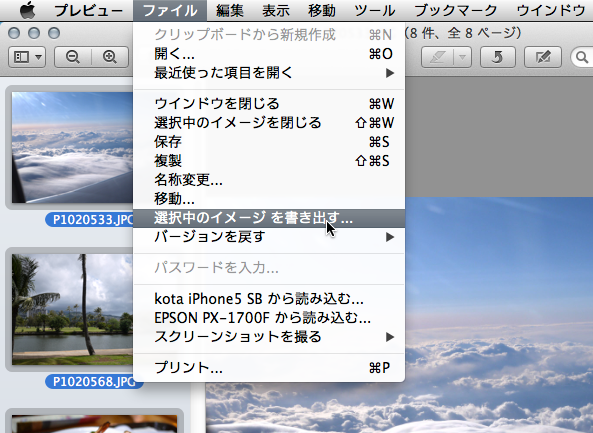
Task: Expand バージョンを戻す submenu
Action: coord(269,237)
